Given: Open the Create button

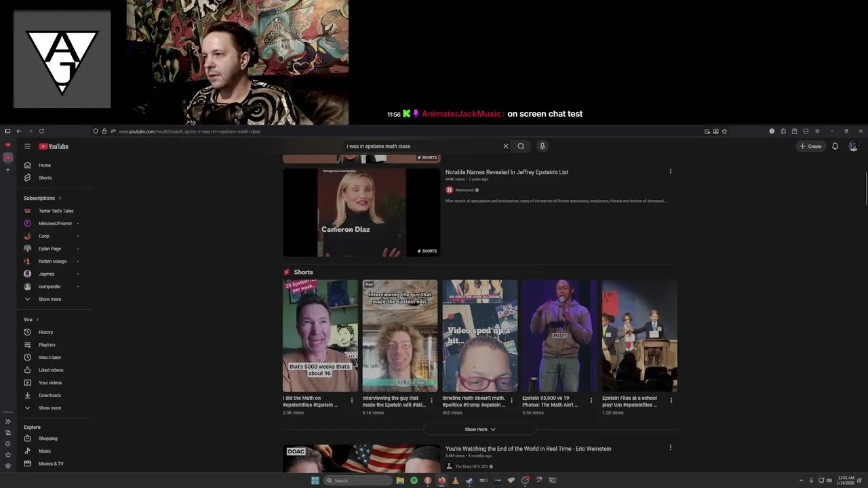Looking at the screenshot, I should pyautogui.click(x=811, y=146).
